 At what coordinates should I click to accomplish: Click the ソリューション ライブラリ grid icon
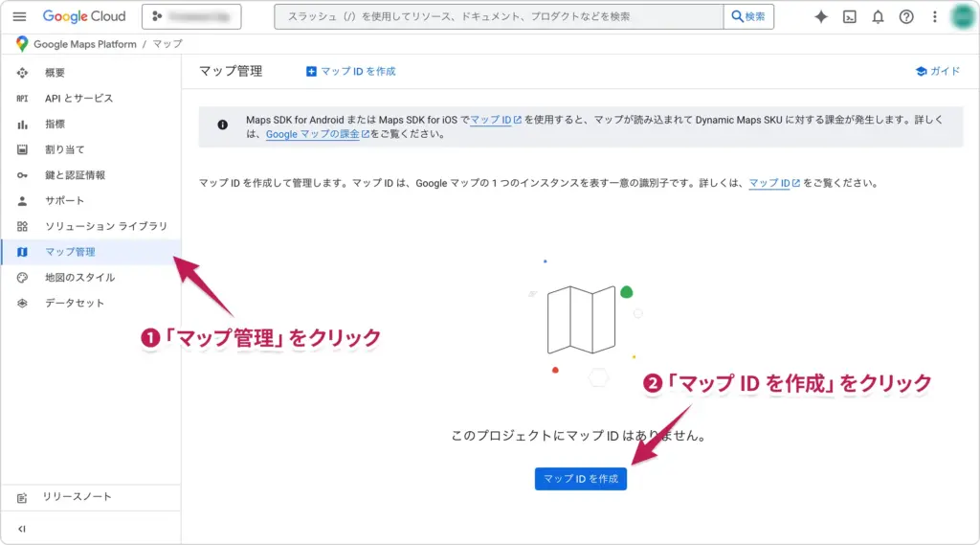[22, 226]
